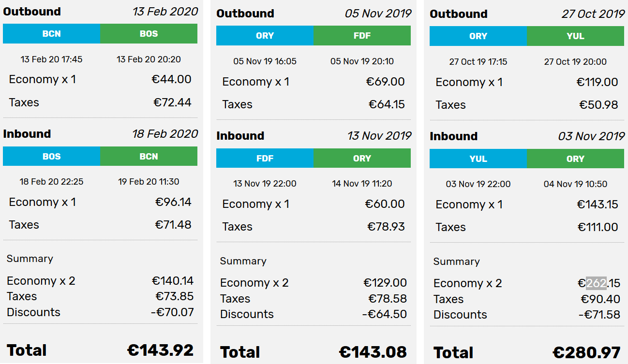Click the green ORY box above 14 Nov 19 11:20

tap(362, 158)
